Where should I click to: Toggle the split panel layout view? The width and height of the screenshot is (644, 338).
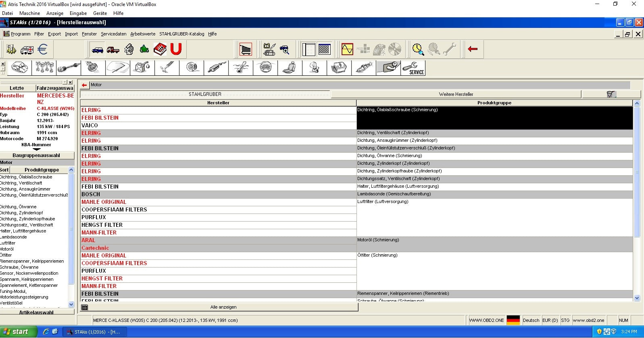(x=308, y=50)
